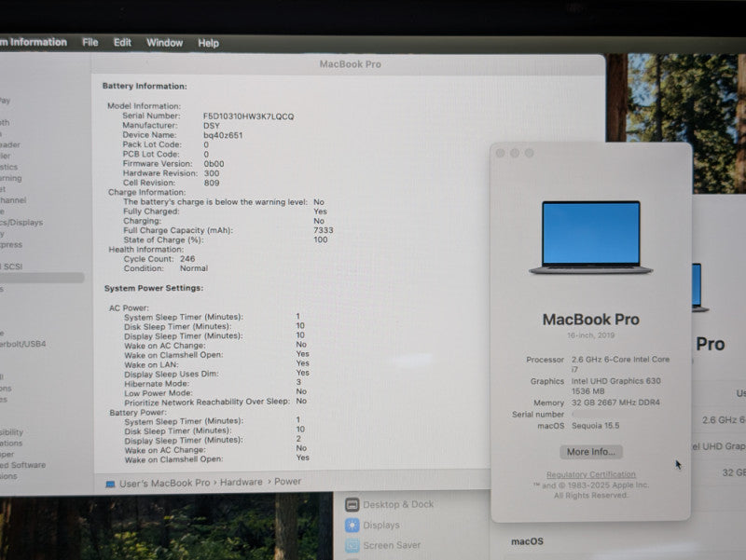This screenshot has height=560, width=746.
Task: Click the Health Information label
Action: pos(145,249)
